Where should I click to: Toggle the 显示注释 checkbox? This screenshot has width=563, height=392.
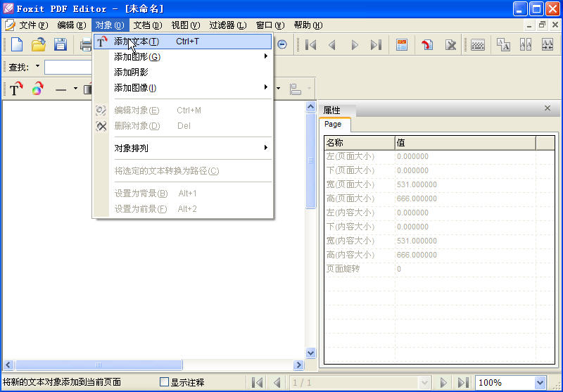pos(164,382)
